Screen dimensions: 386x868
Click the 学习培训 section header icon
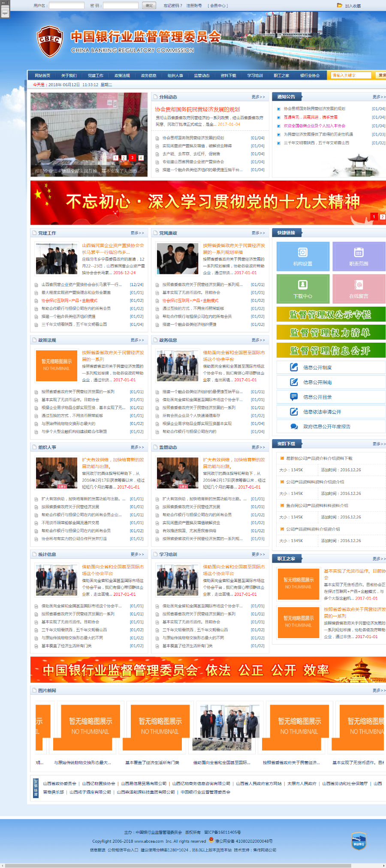click(156, 555)
